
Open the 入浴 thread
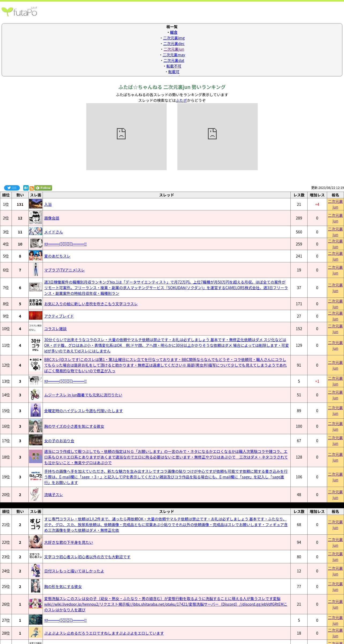click(x=48, y=204)
